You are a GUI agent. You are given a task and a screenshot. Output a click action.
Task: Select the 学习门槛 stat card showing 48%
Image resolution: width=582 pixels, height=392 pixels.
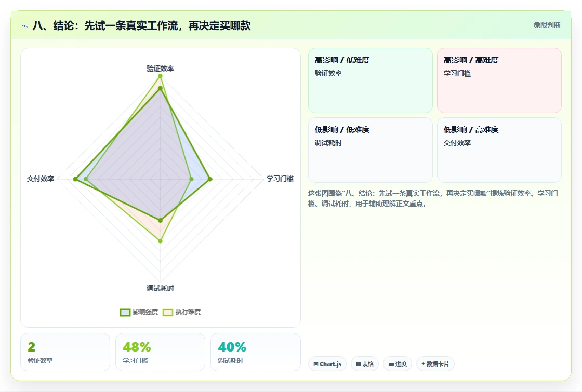161,352
